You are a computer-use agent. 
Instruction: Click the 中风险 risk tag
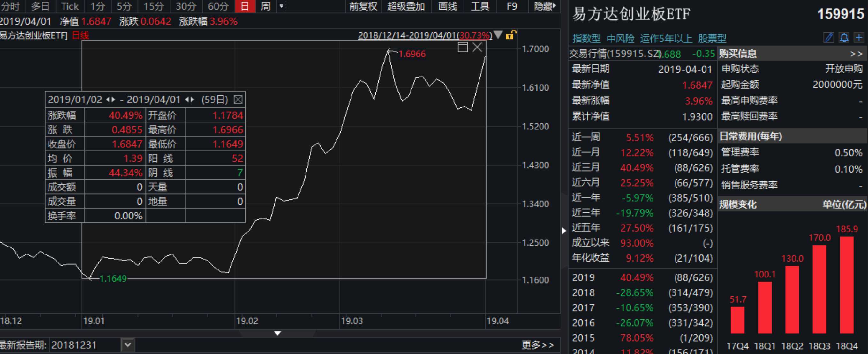coord(620,38)
